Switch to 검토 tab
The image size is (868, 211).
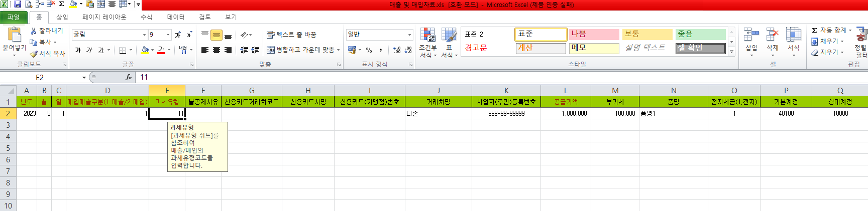(205, 17)
